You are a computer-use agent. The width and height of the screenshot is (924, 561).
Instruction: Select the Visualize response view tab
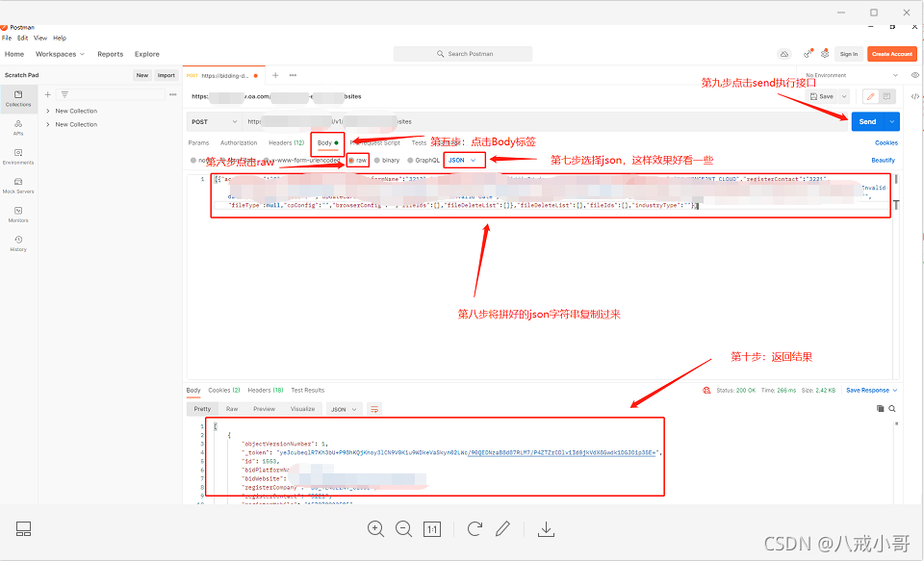(302, 409)
